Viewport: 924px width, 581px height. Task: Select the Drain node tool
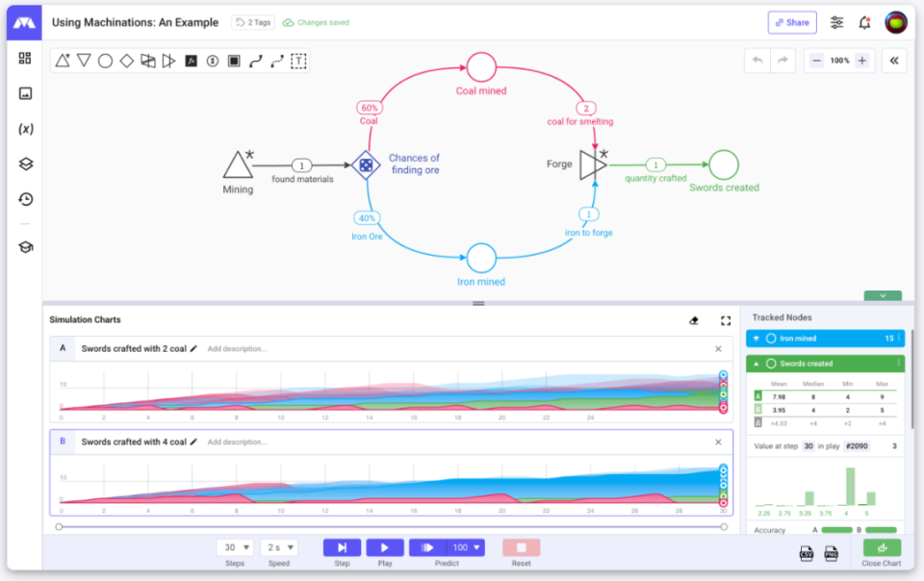pos(84,61)
